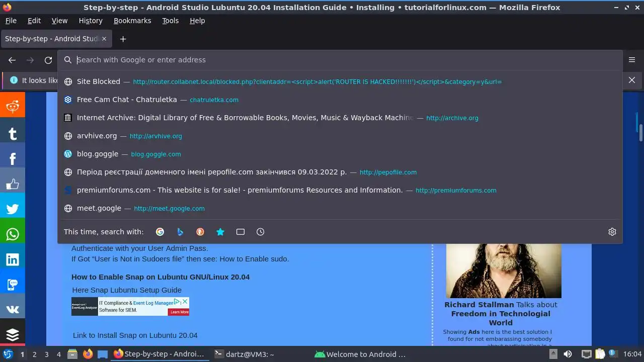
Task: Click Learn More button on ad banner
Action: click(x=179, y=312)
